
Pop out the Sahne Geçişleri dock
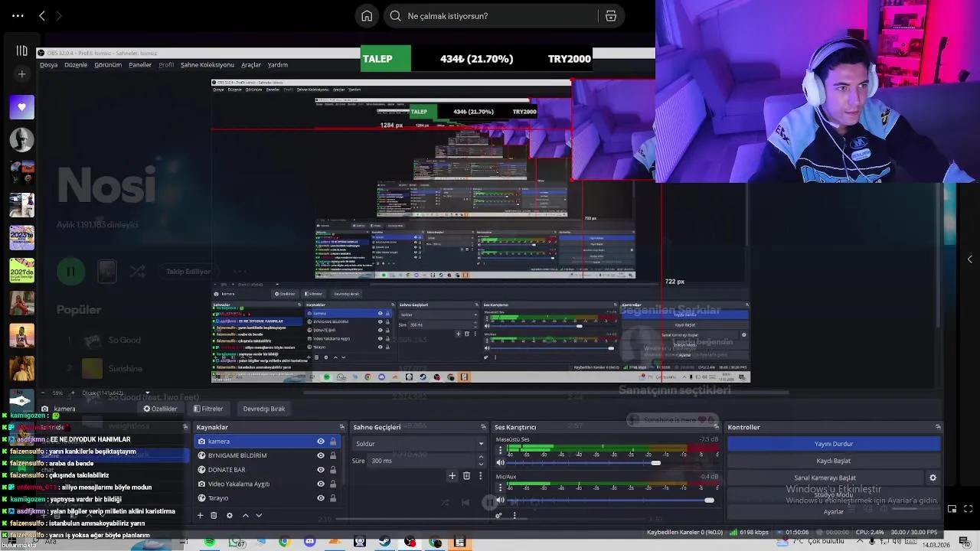483,427
